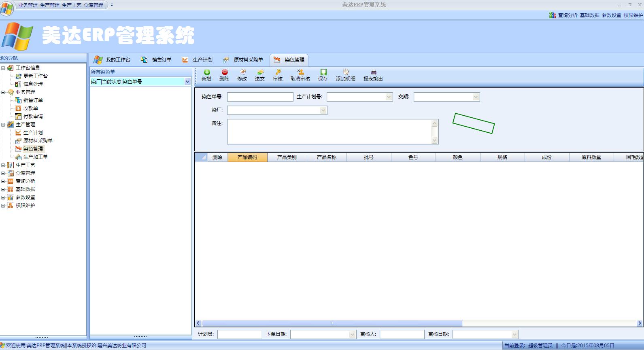Click the 产品编码 column header
The height and width of the screenshot is (350, 644).
pyautogui.click(x=247, y=157)
